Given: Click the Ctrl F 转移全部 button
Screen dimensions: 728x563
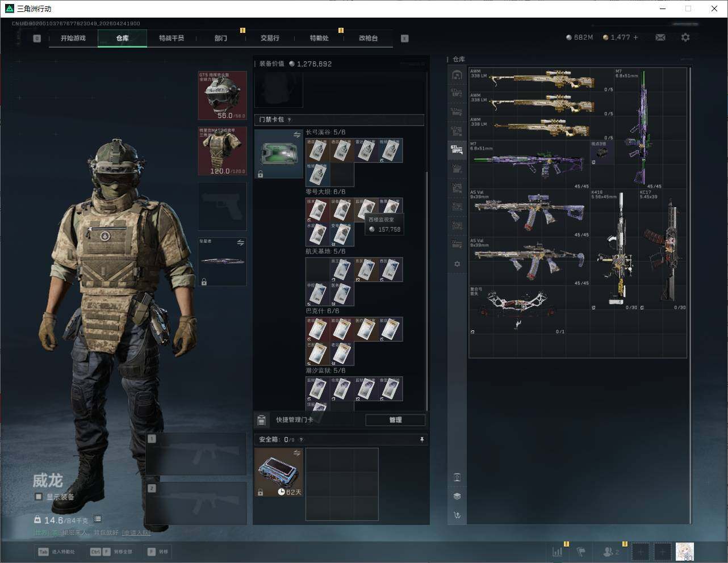Looking at the screenshot, I should pyautogui.click(x=111, y=552).
